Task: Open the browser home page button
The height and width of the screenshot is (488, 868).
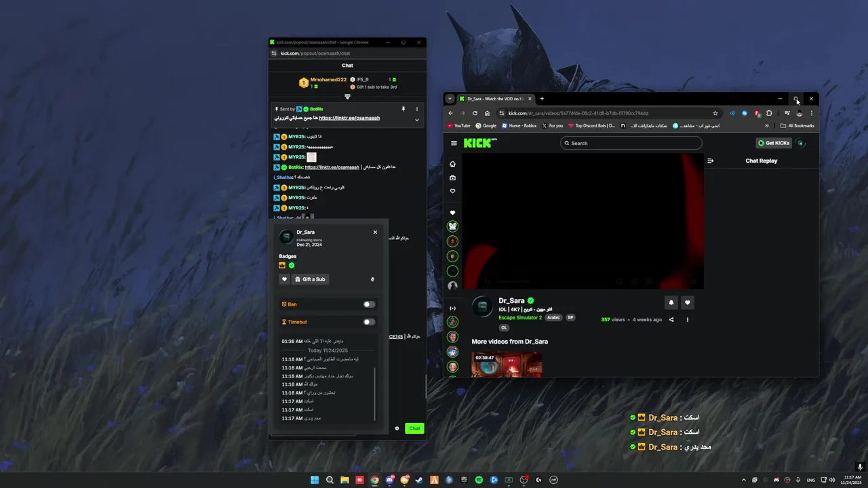Action: (487, 113)
